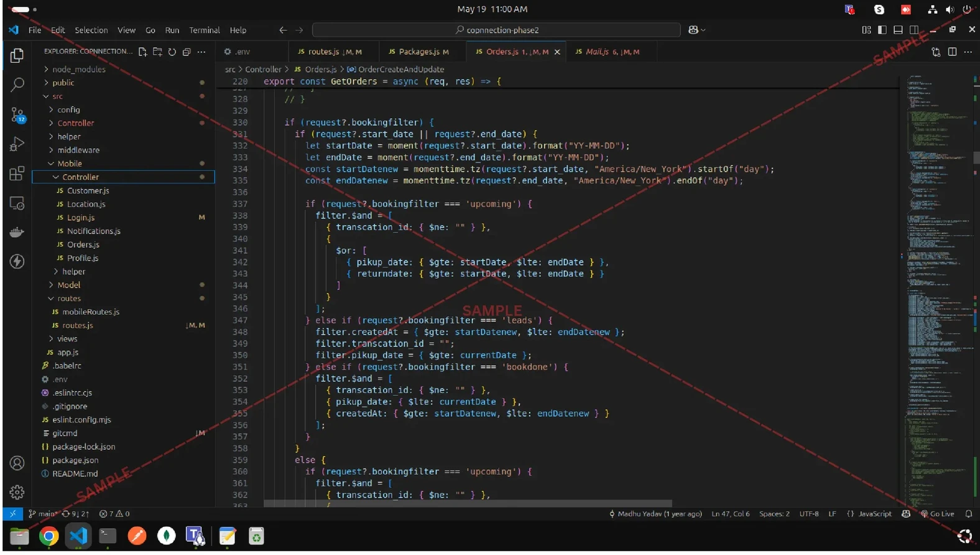This screenshot has height=555, width=980.
Task: Click the New Folder icon in Explorer header
Action: (x=157, y=52)
